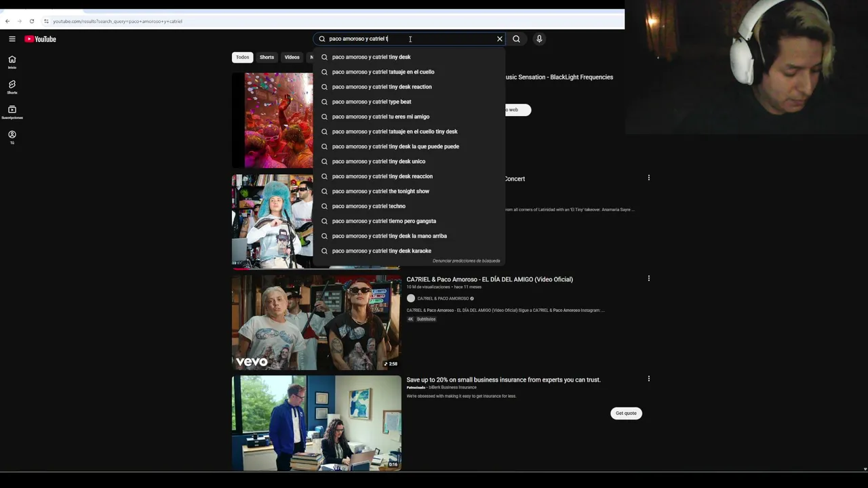Choose suggestion 'paco amoroso y catriel tiny desk'
The height and width of the screenshot is (488, 868).
[410, 57]
